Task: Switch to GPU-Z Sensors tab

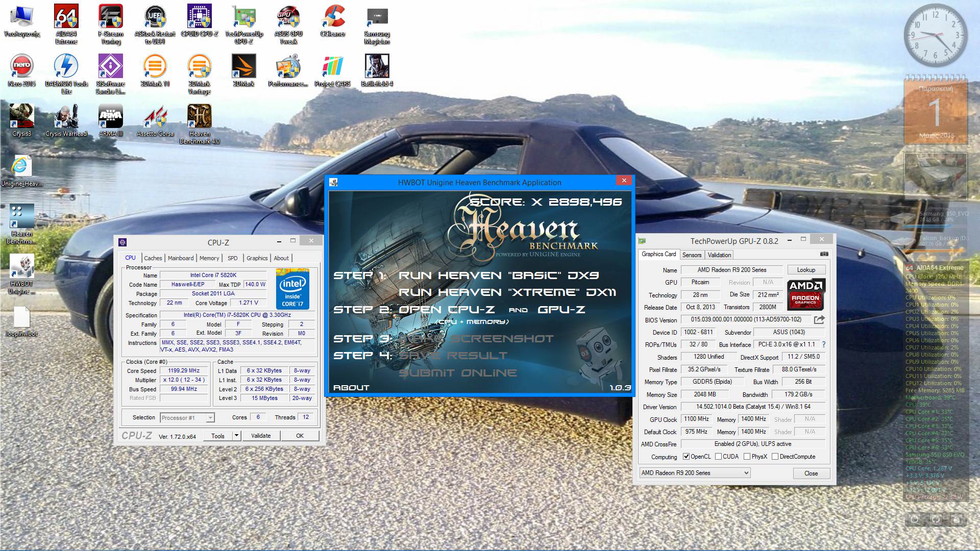Action: coord(692,255)
